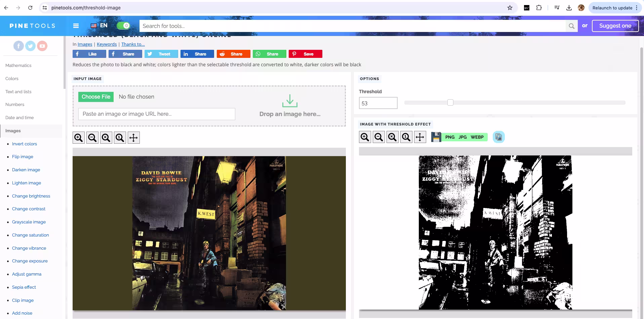Viewport: 644px width, 319px height.
Task: Zoom out on the threshold effect image
Action: click(x=379, y=137)
